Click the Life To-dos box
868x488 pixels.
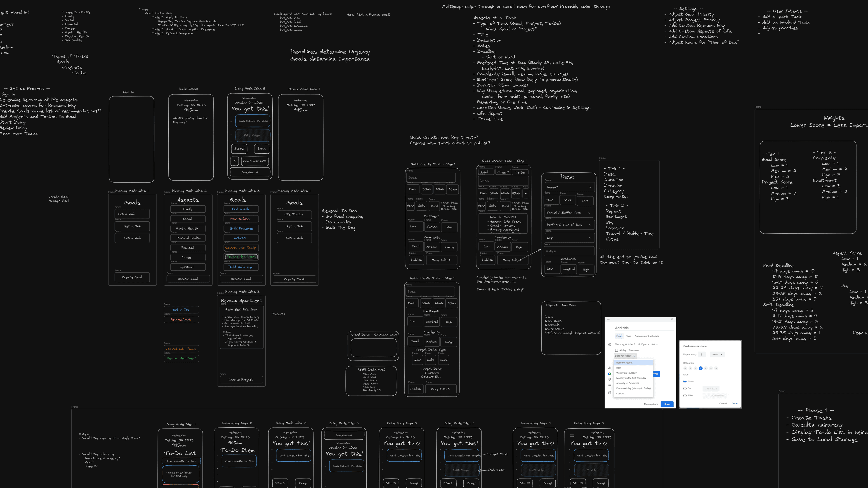pyautogui.click(x=294, y=214)
